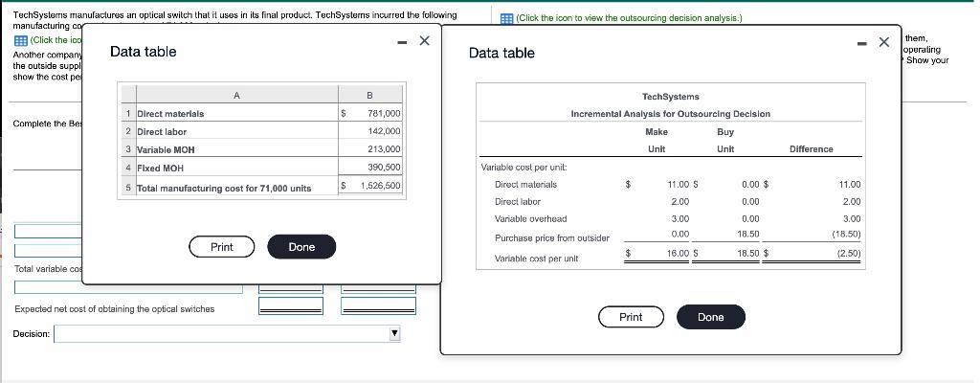This screenshot has height=383, width=980.
Task: Click the (18.50) difference value
Action: (x=848, y=235)
